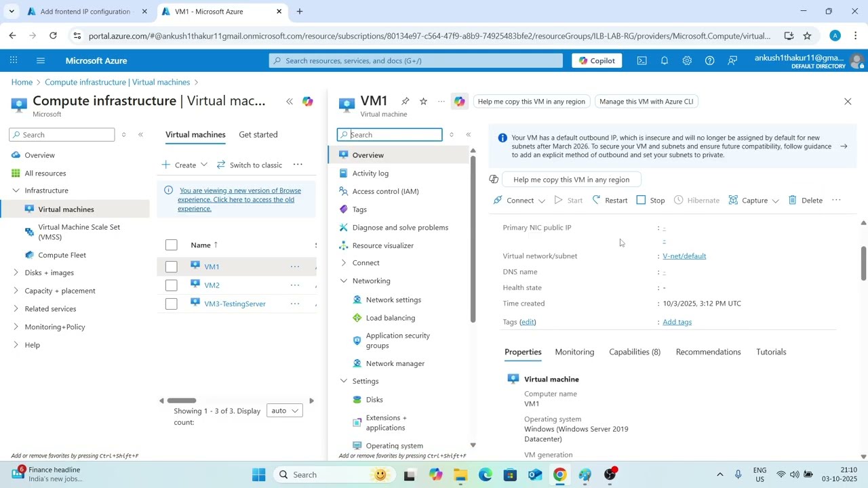The image size is (868, 488).
Task: Select the checkbox for VM3-TestingServer row
Action: click(x=171, y=304)
